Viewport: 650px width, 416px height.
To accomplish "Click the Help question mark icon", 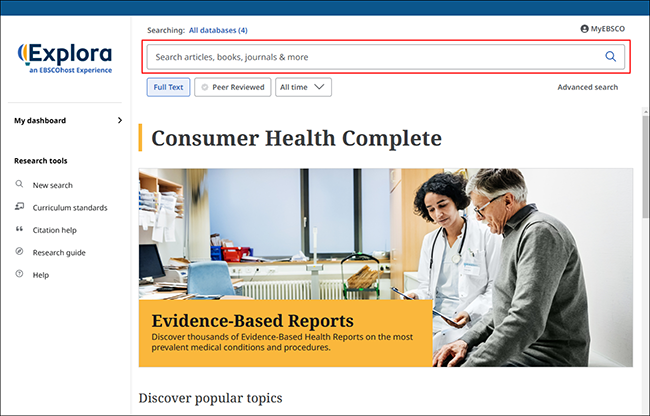I will coord(19,273).
